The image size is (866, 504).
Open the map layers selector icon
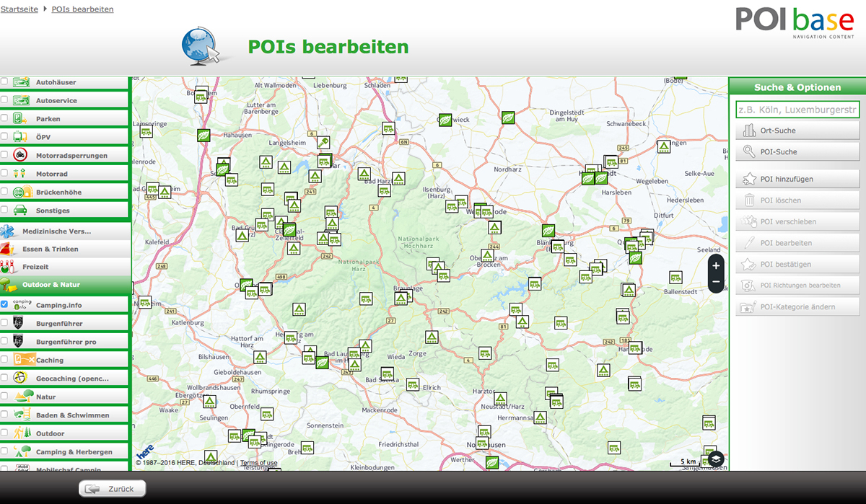714,459
